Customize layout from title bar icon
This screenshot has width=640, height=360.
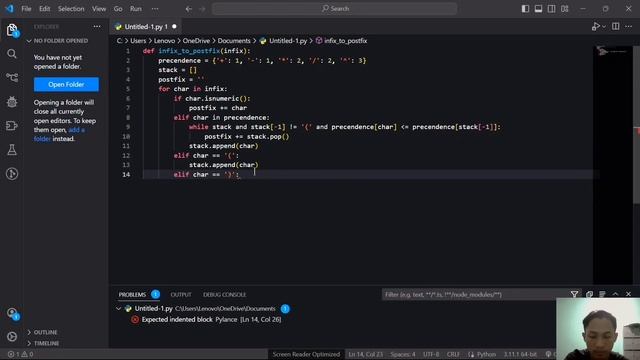pyautogui.click(x=565, y=9)
